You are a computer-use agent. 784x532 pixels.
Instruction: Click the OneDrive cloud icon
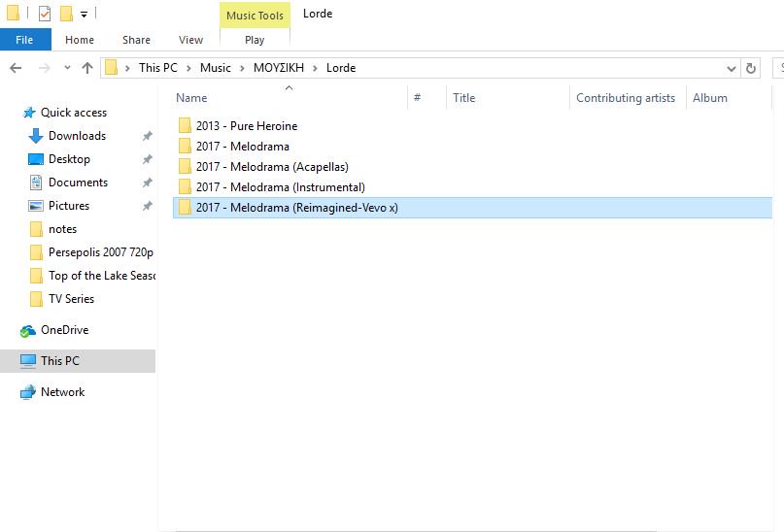point(27,331)
